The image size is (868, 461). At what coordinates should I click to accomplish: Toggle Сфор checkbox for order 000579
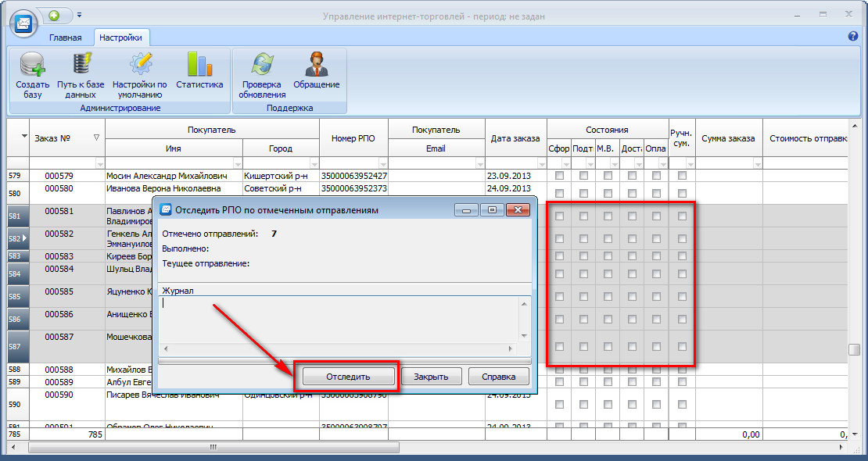pyautogui.click(x=559, y=176)
